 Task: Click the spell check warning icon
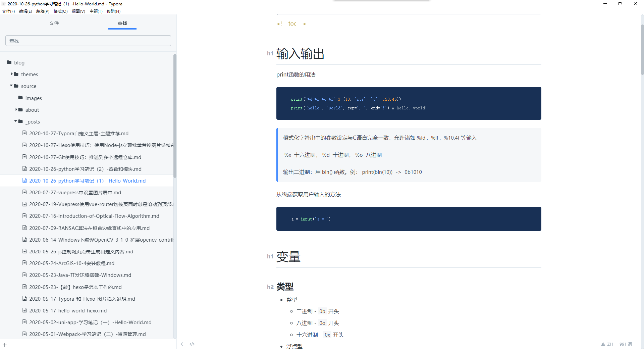pos(603,344)
